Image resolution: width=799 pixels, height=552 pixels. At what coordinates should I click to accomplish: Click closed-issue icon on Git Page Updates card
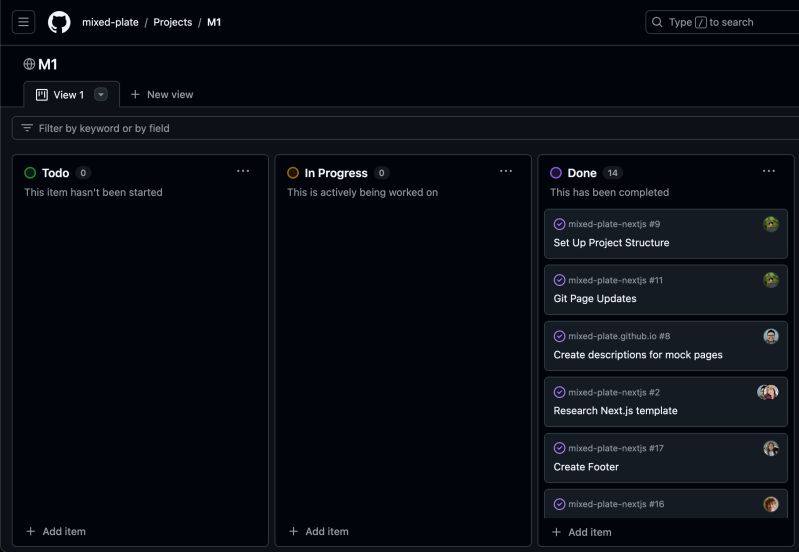(x=560, y=280)
